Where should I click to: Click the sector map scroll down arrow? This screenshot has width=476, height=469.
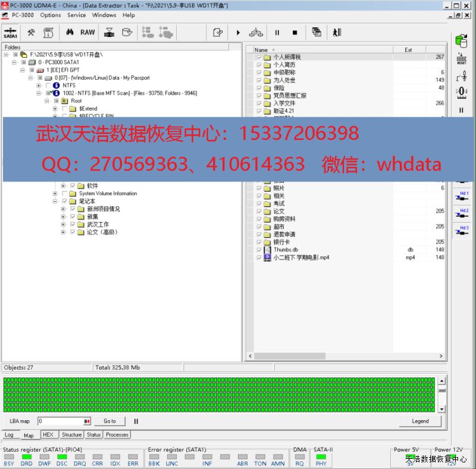click(442, 409)
